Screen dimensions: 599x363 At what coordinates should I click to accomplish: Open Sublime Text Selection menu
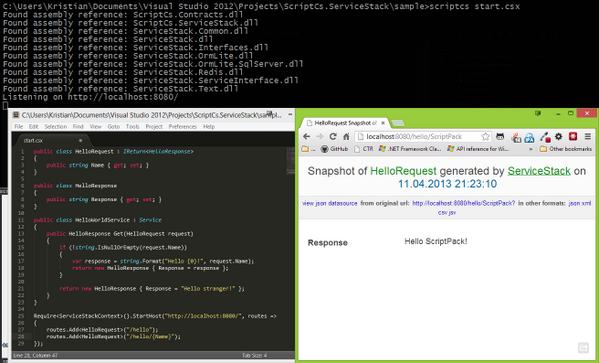[56, 126]
